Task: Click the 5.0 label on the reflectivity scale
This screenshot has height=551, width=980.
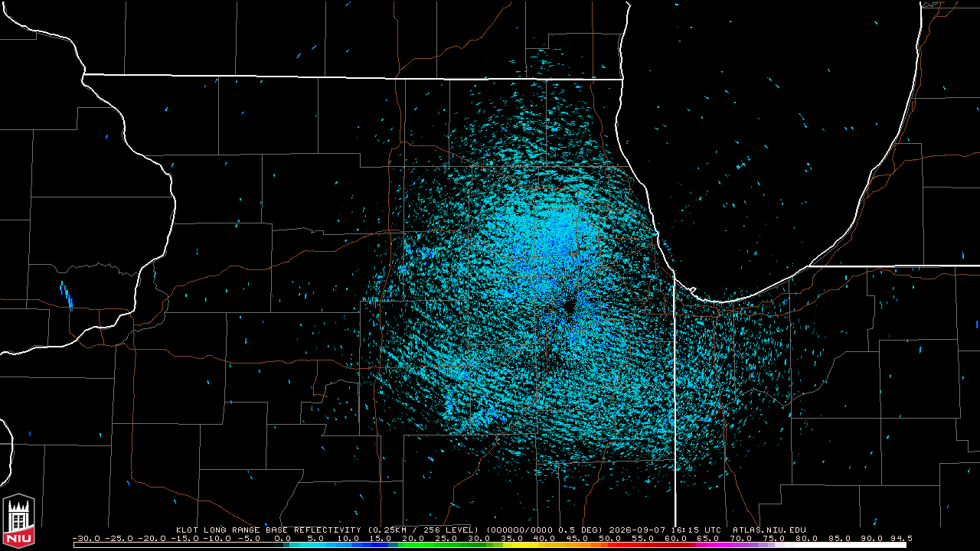Action: click(x=315, y=538)
